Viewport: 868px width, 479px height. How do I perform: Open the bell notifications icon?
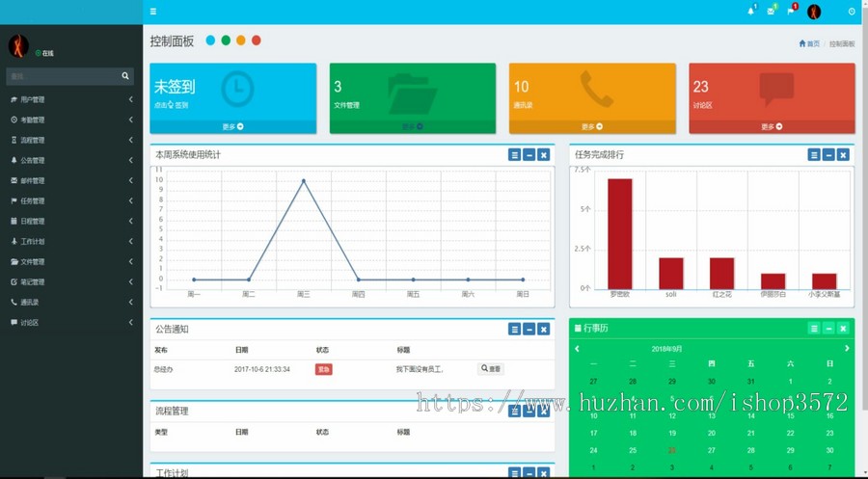(751, 11)
